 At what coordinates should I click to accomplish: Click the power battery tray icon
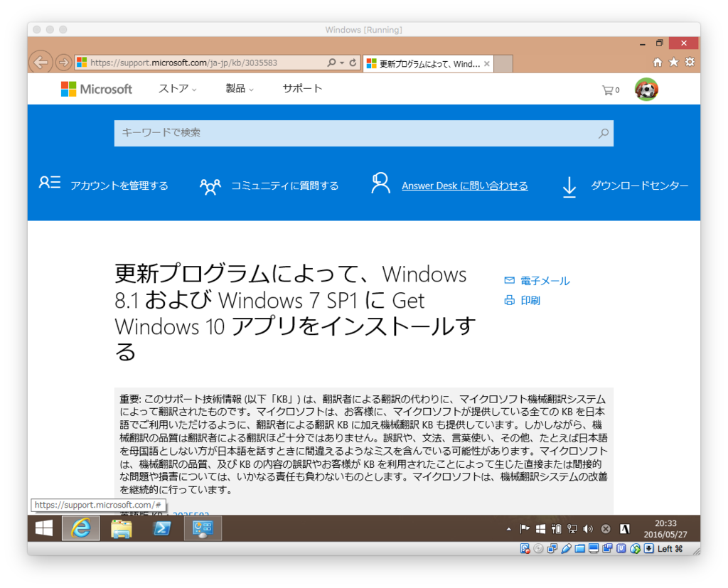(x=556, y=528)
